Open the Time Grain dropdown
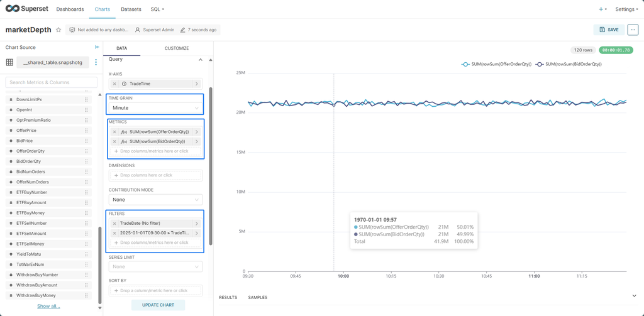This screenshot has height=316, width=644. [x=155, y=108]
